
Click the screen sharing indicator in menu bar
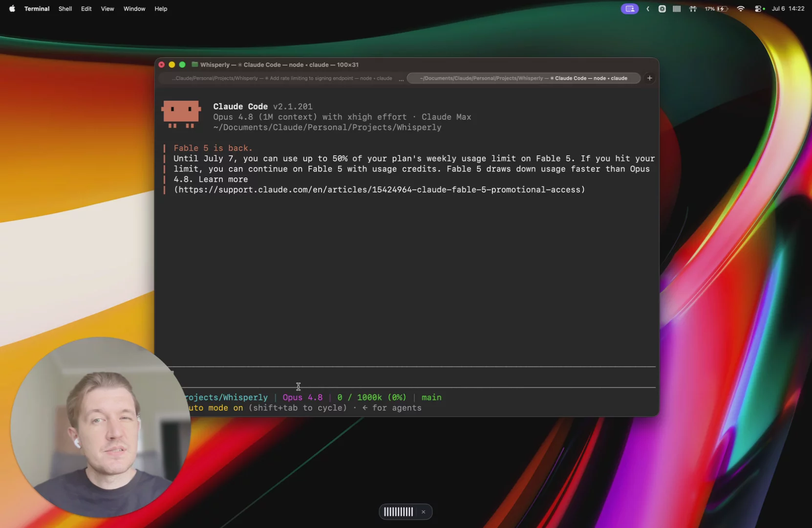[629, 9]
